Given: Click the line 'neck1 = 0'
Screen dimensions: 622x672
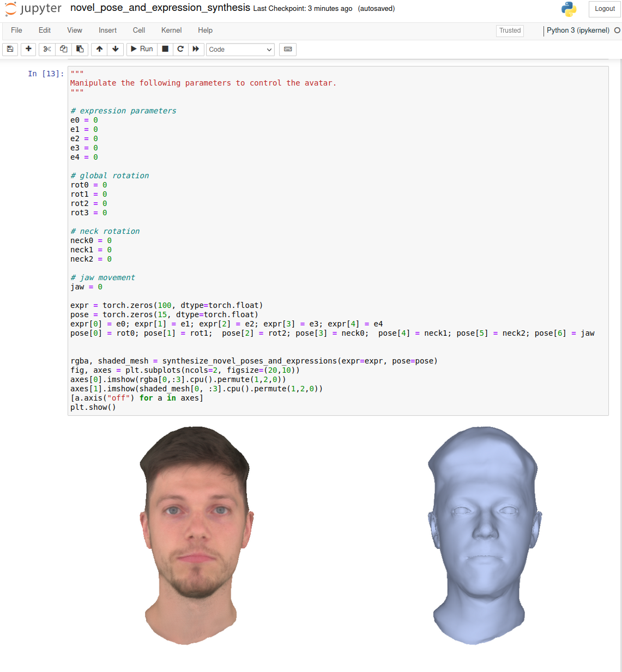Looking at the screenshot, I should pyautogui.click(x=91, y=250).
